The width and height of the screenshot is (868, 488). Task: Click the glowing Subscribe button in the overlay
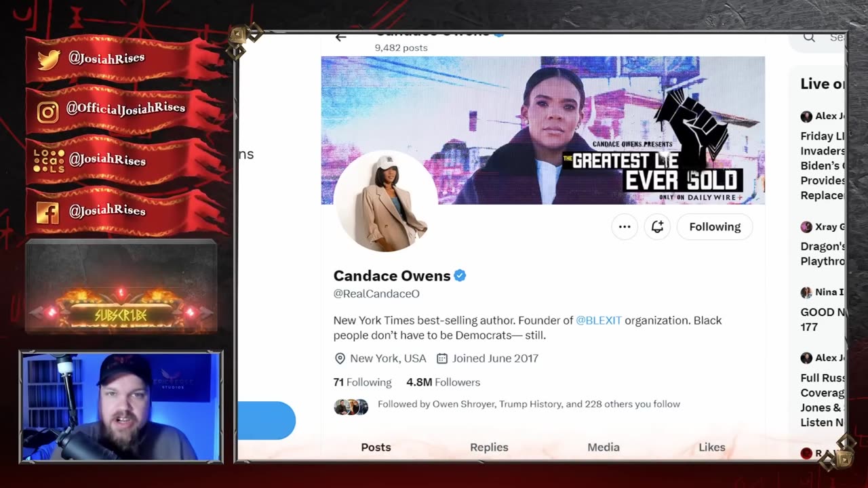coord(121,315)
